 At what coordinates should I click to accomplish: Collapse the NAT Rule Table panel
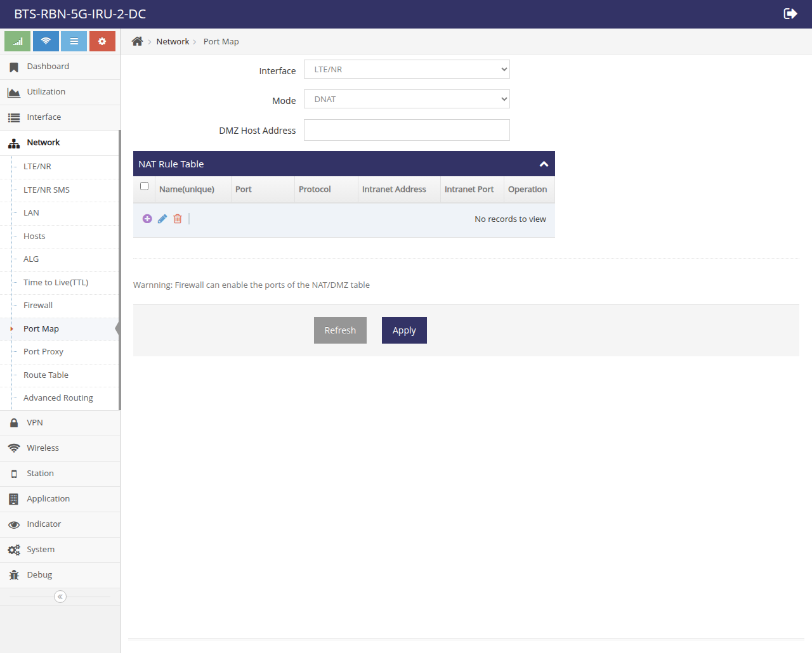pos(544,164)
